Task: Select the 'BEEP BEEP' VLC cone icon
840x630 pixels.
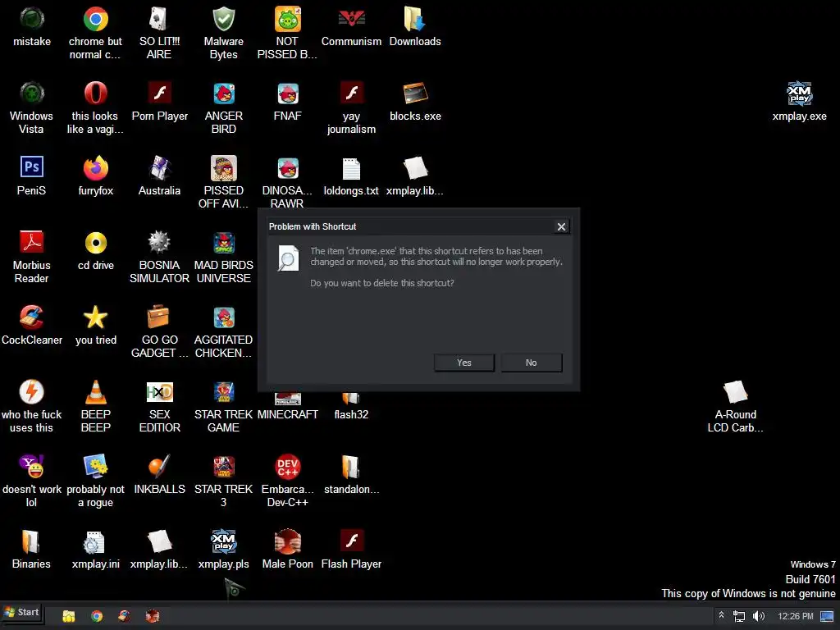Action: click(95, 406)
